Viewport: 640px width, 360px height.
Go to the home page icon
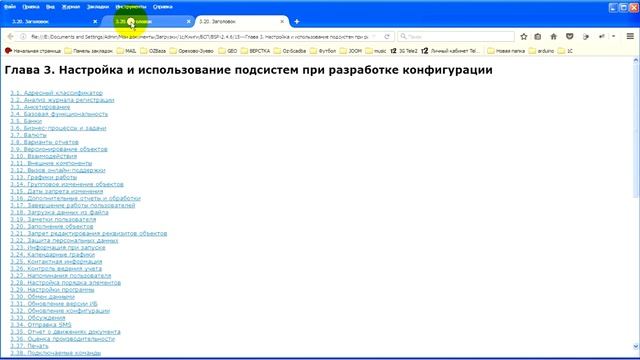(553, 37)
